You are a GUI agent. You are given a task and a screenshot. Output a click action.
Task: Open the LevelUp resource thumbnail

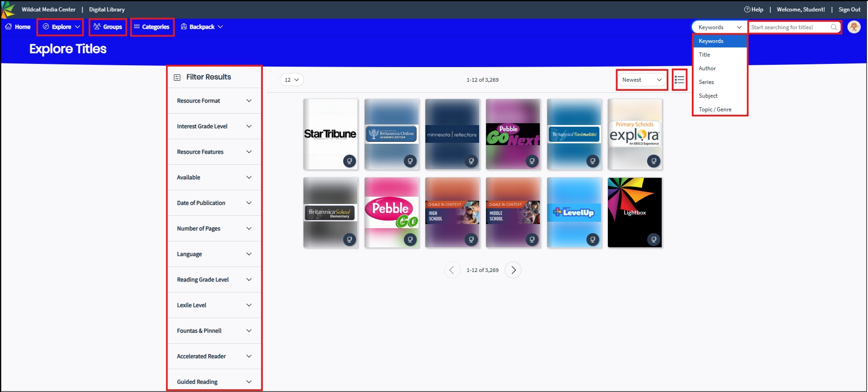click(574, 212)
